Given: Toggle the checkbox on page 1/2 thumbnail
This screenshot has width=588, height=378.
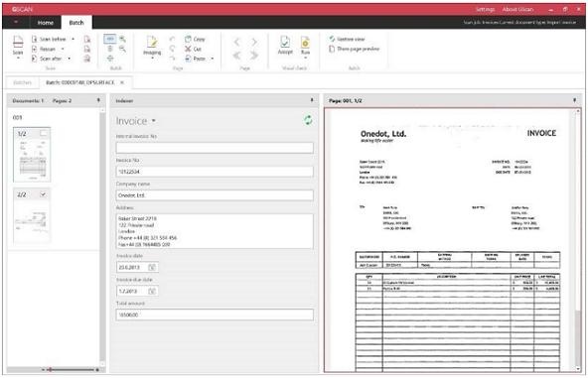Looking at the screenshot, I should tap(44, 133).
